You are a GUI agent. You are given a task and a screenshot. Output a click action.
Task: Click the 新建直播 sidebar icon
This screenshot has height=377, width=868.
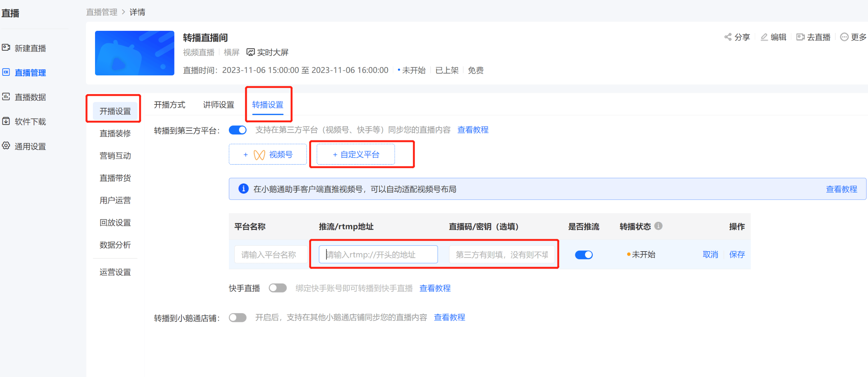6,48
